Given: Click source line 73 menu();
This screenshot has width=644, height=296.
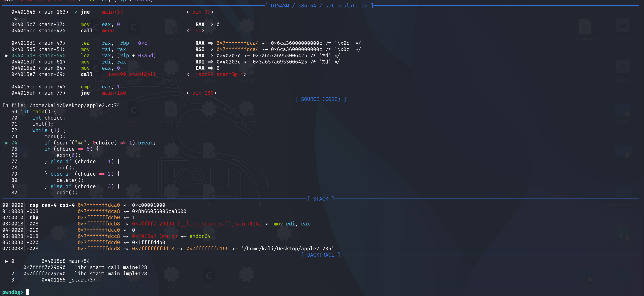Looking at the screenshot, I should [x=55, y=136].
